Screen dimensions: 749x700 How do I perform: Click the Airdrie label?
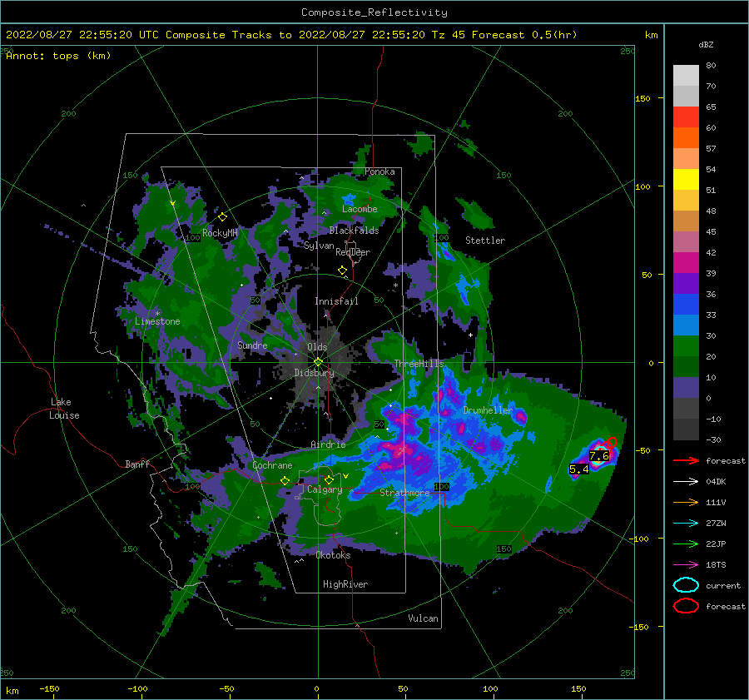[328, 444]
